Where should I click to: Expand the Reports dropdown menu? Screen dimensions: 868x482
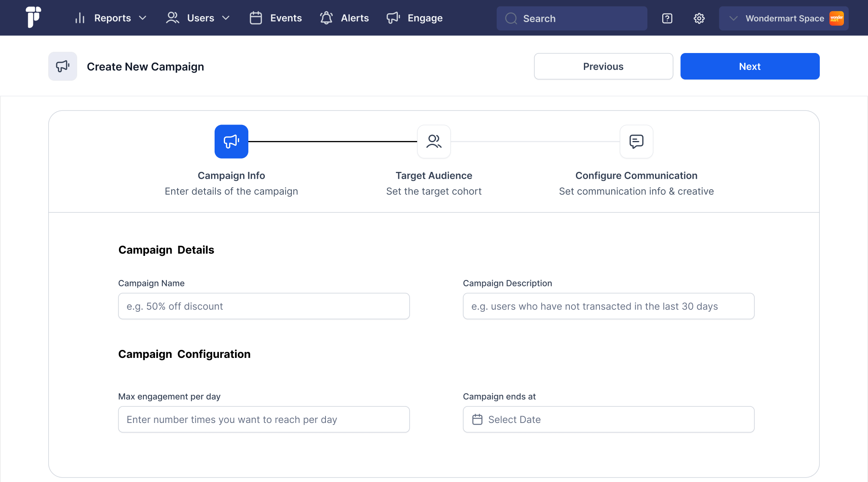[111, 18]
